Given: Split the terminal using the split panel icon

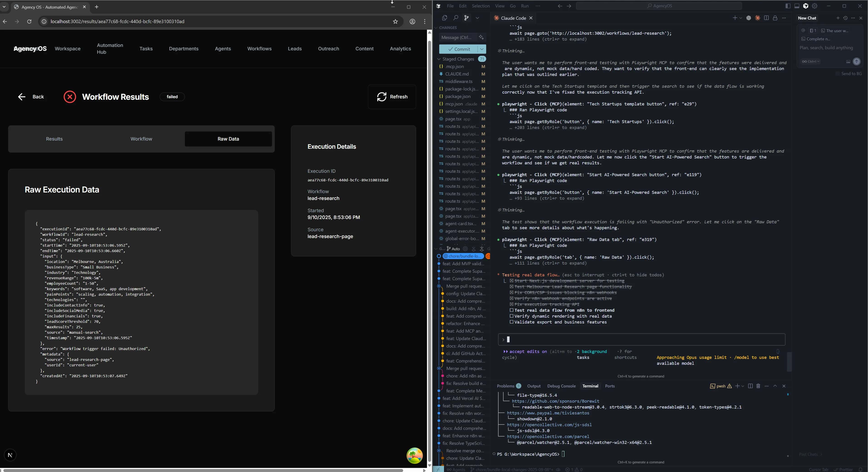Looking at the screenshot, I should [x=750, y=386].
